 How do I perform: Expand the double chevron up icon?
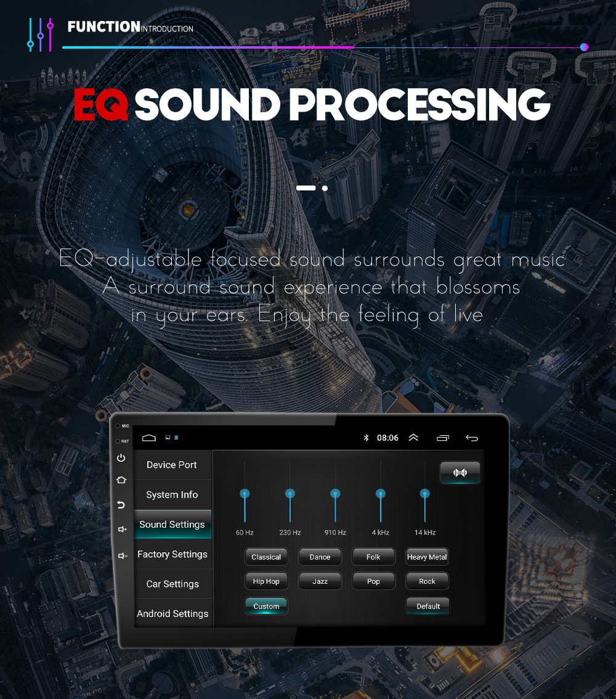413,437
